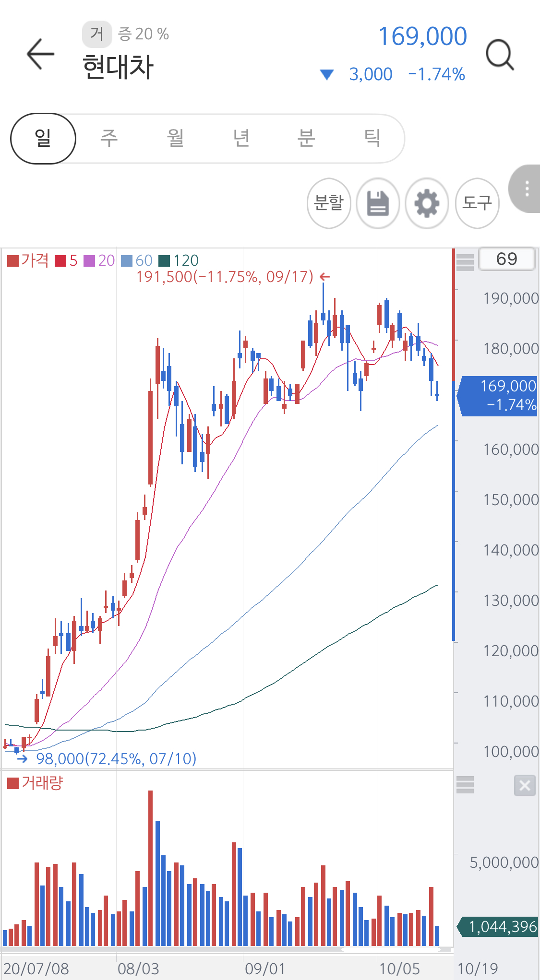Select the daily (일) period tab
The width and height of the screenshot is (540, 980).
click(x=43, y=139)
